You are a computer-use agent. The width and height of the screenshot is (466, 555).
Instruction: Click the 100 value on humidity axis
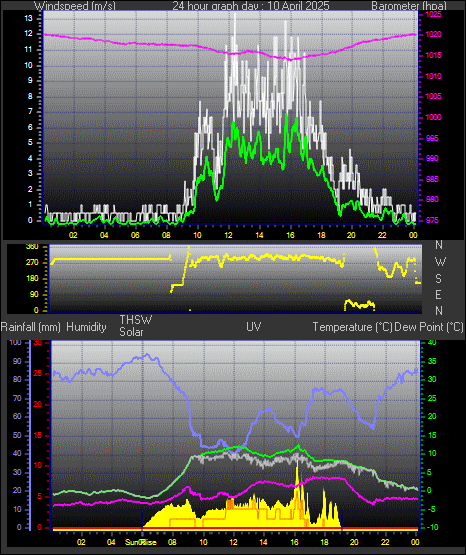(x=16, y=343)
